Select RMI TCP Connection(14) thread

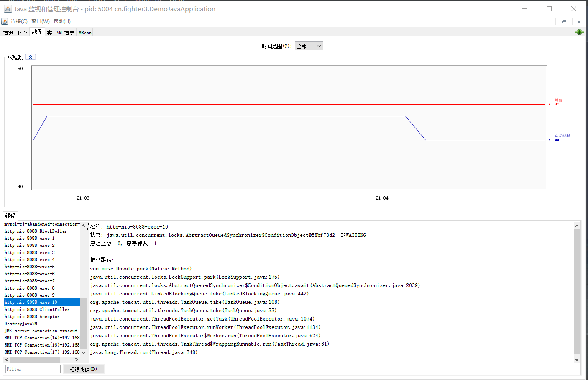42,338
